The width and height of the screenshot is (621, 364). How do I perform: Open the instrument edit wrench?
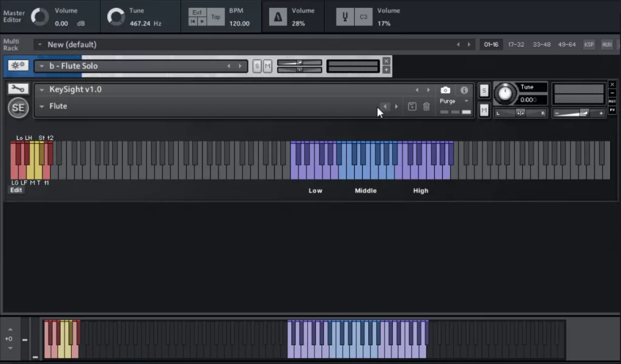pyautogui.click(x=18, y=88)
